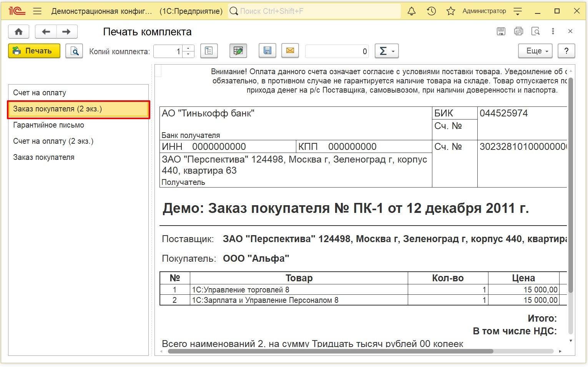Screen dimensions: 588x367
Task: Navigate forward with the right arrow
Action: [x=67, y=32]
